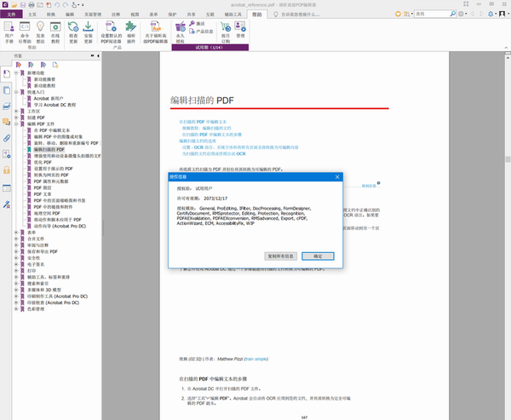The image size is (511, 420).
Task: Open the page thumbnails panel in left sidebar
Action: [x=7, y=90]
